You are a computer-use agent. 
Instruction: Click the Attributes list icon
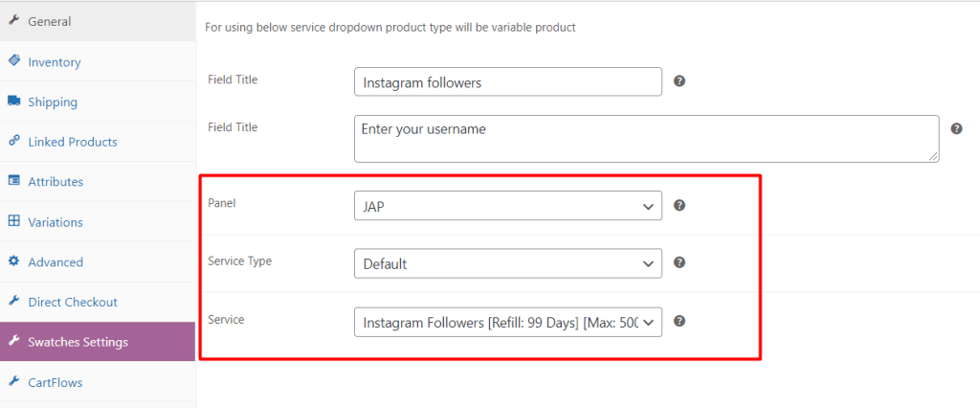tap(14, 181)
